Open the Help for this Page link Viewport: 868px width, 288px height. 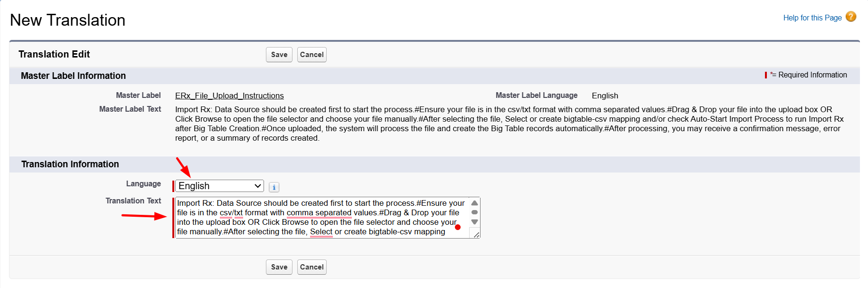(x=812, y=18)
